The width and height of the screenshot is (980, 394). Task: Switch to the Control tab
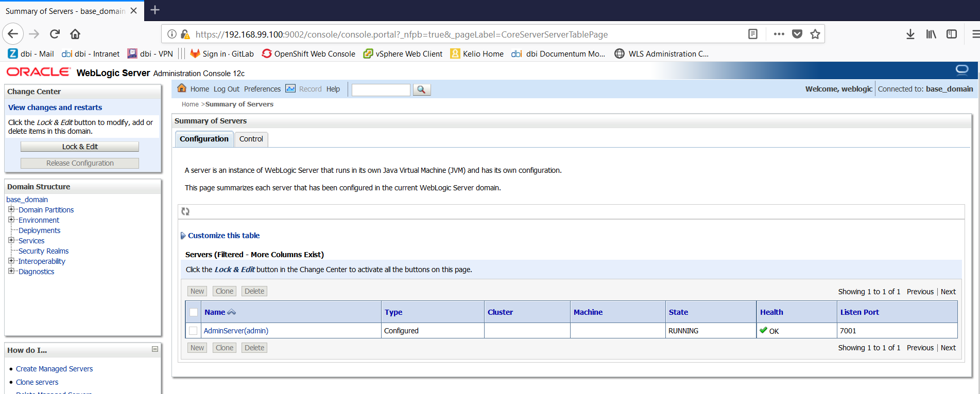[x=251, y=139]
